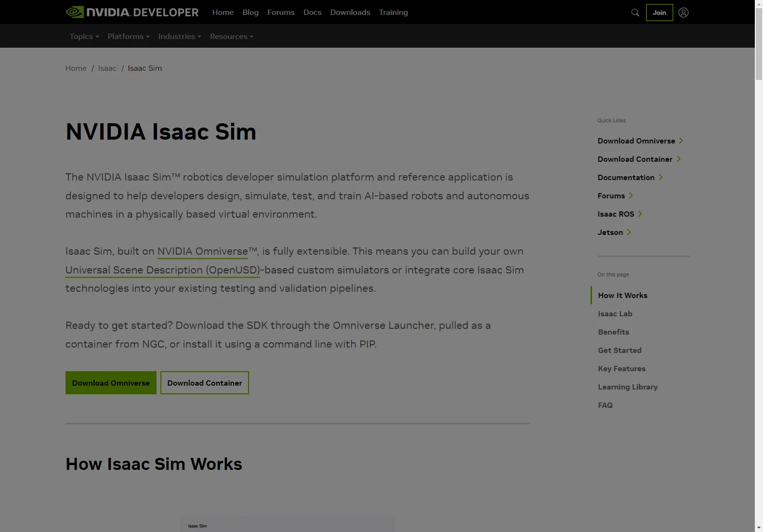Click chevron beside Jetson quick link
Image resolution: width=763 pixels, height=532 pixels.
[629, 232]
